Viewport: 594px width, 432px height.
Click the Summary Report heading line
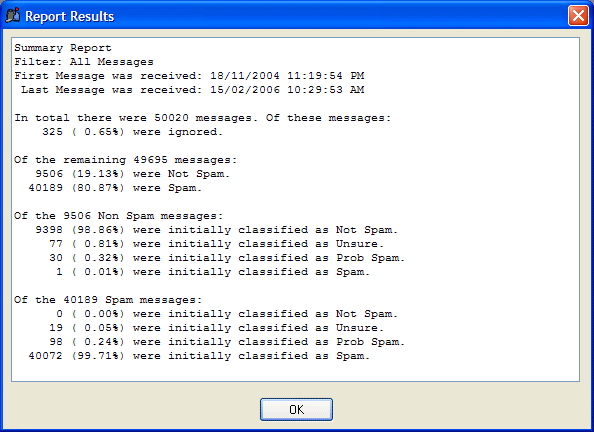(63, 48)
